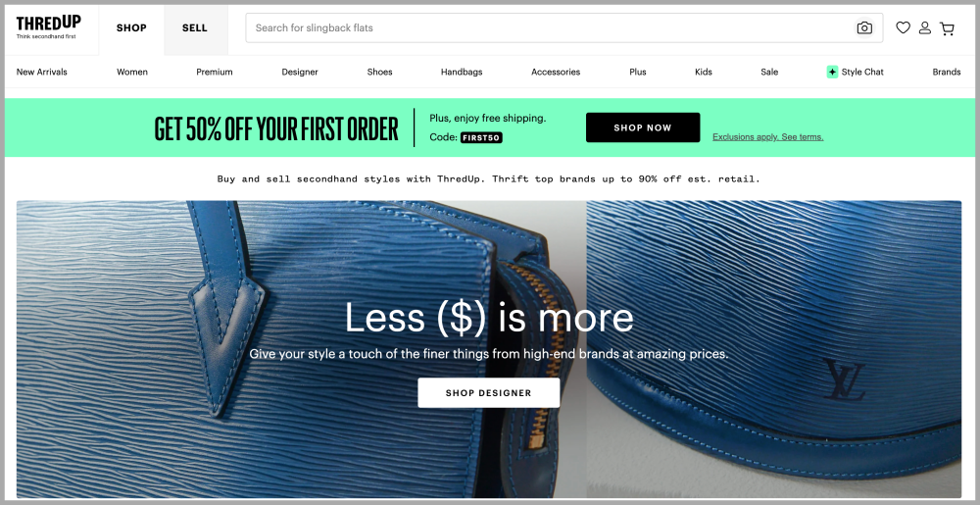The width and height of the screenshot is (980, 505).
Task: Select the SHOP tab
Action: click(131, 28)
